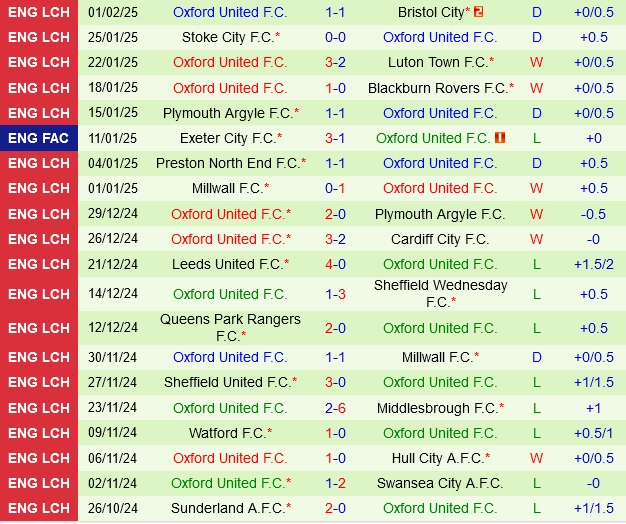The width and height of the screenshot is (626, 524).
Task: Open the 0-1 score of the Millwall match
Action: click(335, 188)
